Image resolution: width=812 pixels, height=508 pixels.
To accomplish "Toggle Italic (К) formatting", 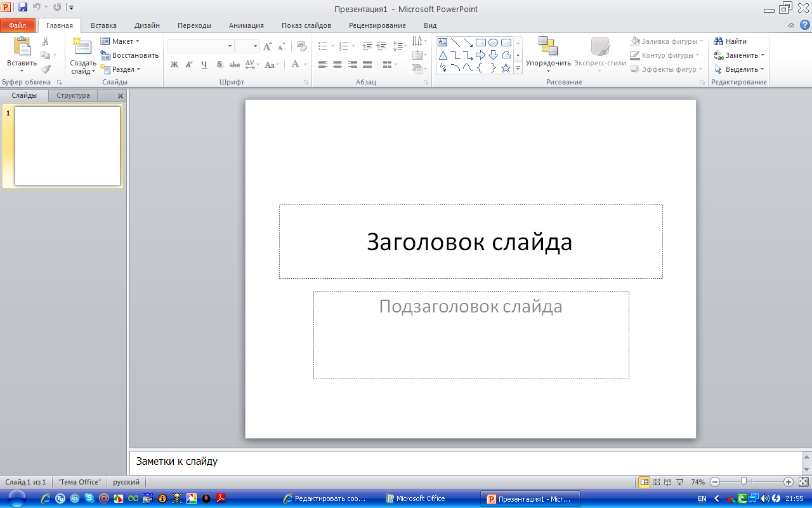I will point(189,64).
